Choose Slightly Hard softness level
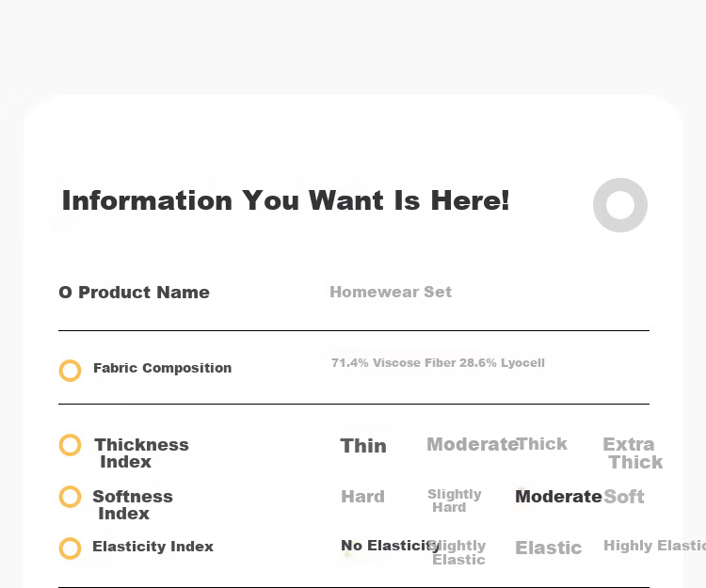The height and width of the screenshot is (588, 706). [455, 501]
